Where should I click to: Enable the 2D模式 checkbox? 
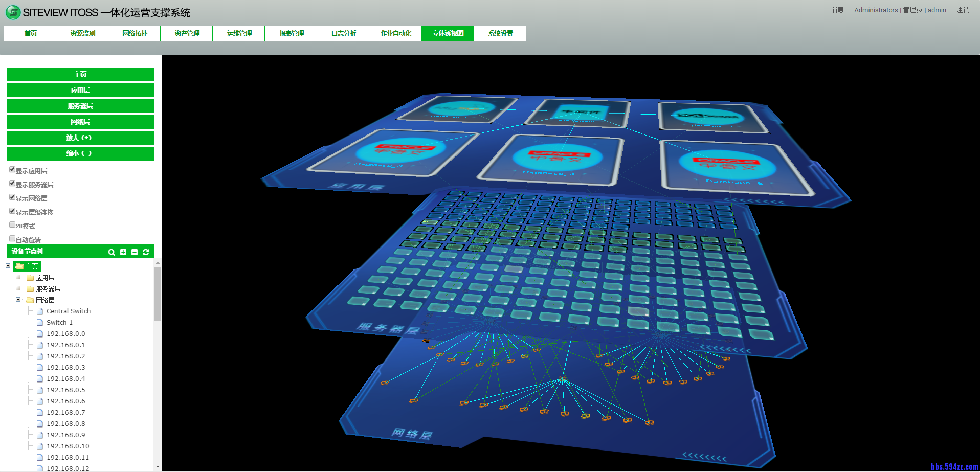click(x=12, y=225)
